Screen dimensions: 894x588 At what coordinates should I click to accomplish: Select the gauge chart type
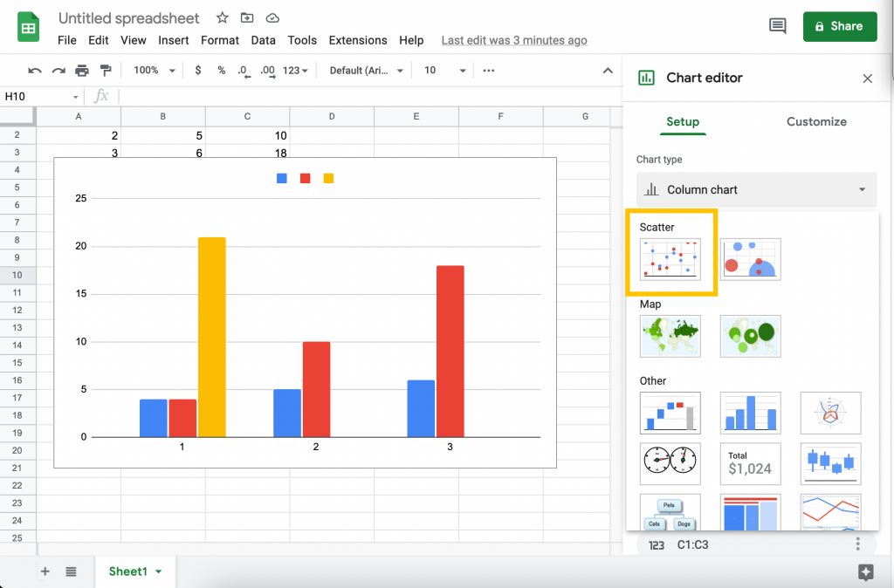point(670,463)
